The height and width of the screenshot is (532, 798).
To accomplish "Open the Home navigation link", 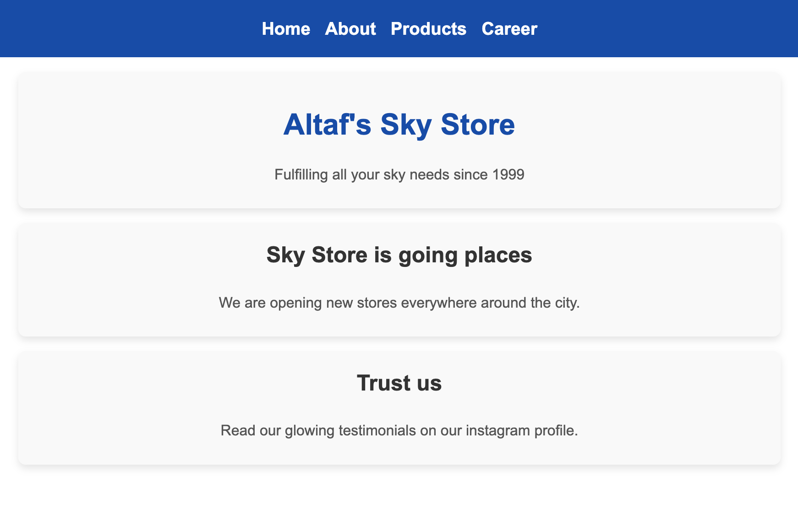I will [x=286, y=29].
